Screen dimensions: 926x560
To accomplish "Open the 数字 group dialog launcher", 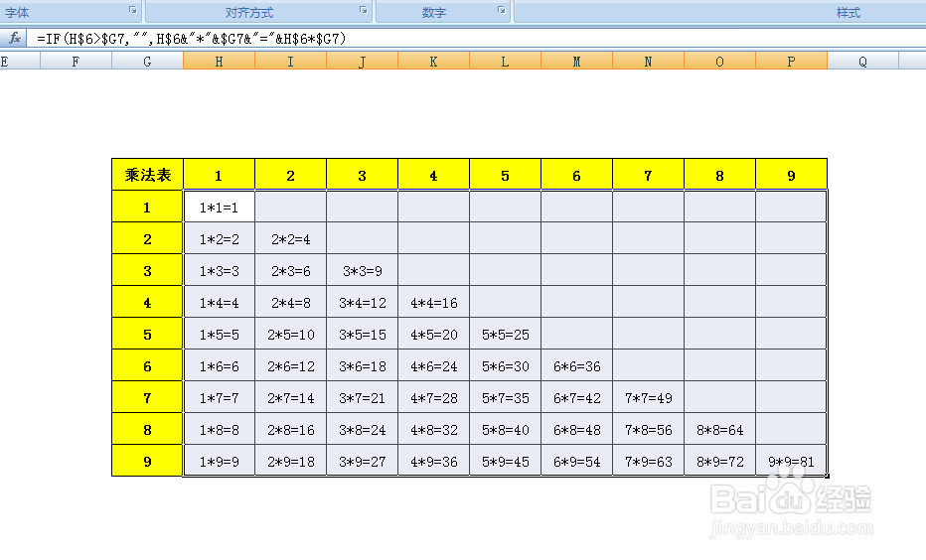I will point(502,10).
